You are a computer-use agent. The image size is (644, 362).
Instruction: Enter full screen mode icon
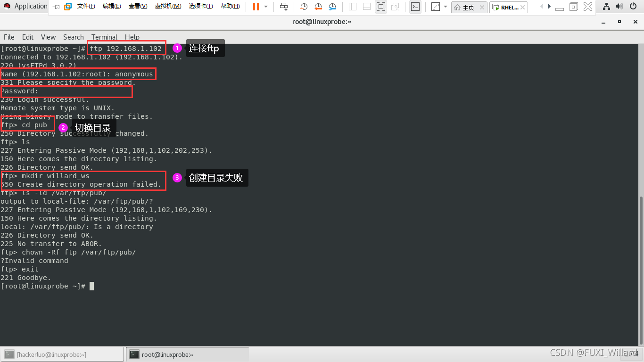(381, 7)
